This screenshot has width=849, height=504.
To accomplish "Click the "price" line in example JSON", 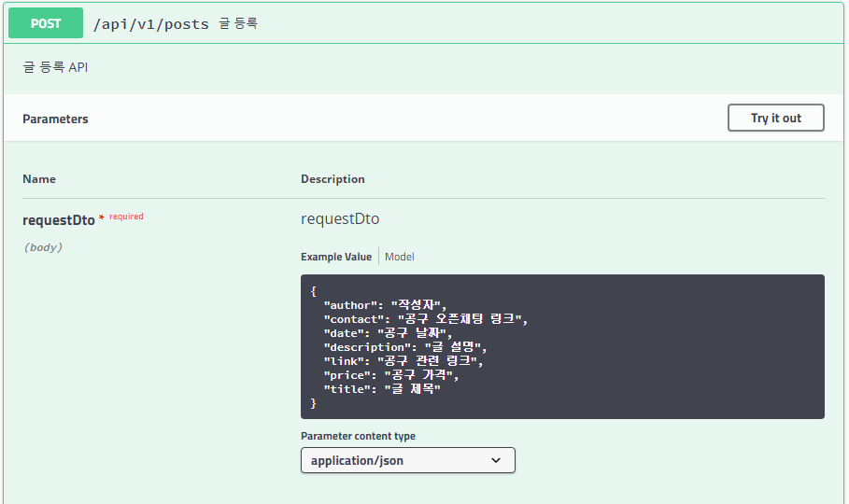I will 391,374.
